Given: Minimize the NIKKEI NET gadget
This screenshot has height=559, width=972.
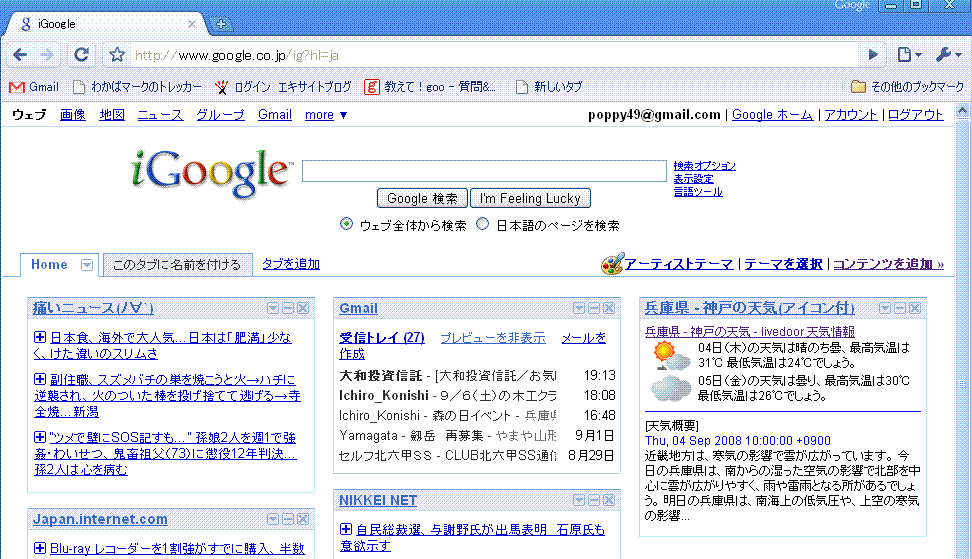Looking at the screenshot, I should 594,500.
